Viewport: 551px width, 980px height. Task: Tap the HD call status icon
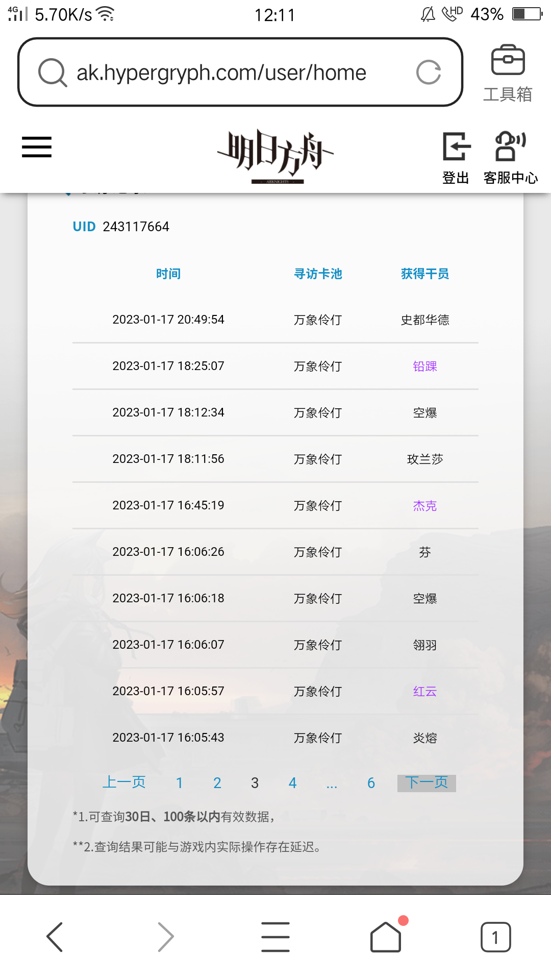(x=452, y=13)
